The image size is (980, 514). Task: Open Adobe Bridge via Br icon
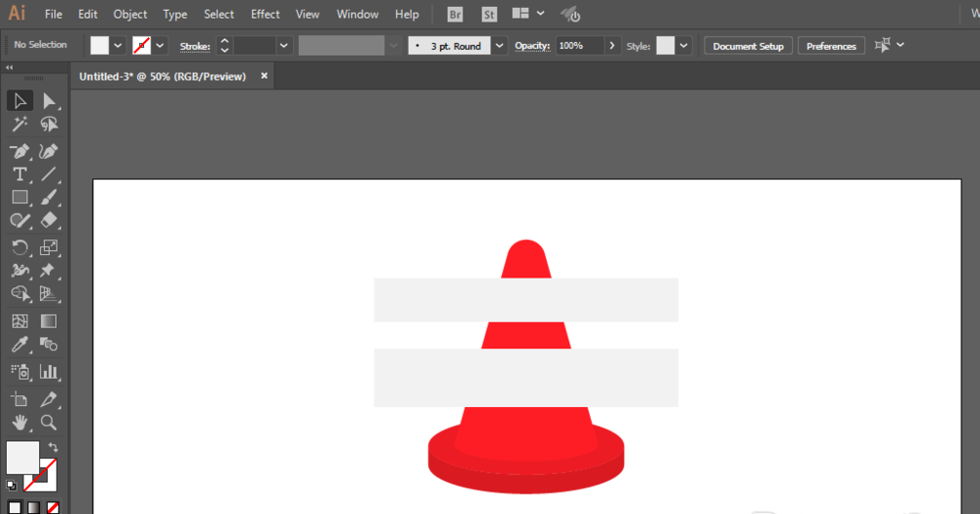click(455, 15)
